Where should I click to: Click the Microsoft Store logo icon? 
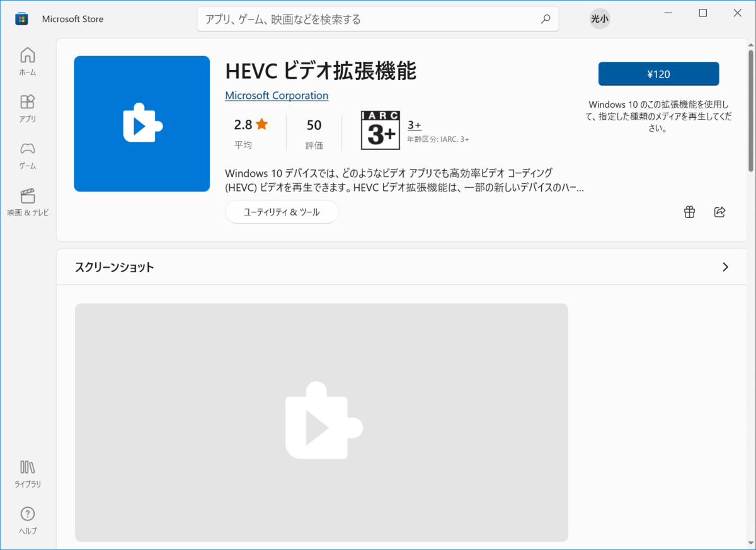[21, 19]
